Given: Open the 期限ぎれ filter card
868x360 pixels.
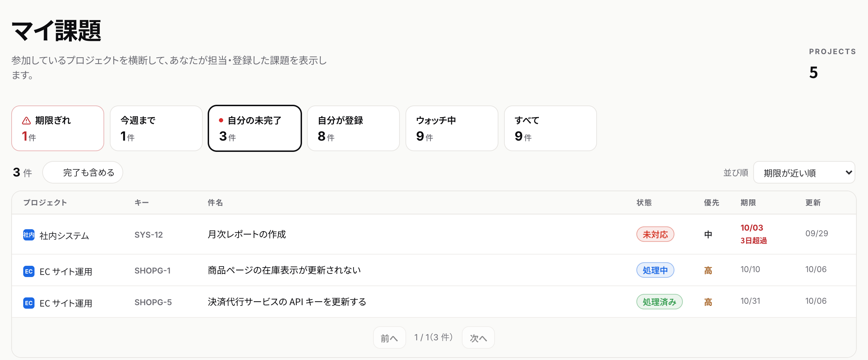Looking at the screenshot, I should pyautogui.click(x=58, y=128).
